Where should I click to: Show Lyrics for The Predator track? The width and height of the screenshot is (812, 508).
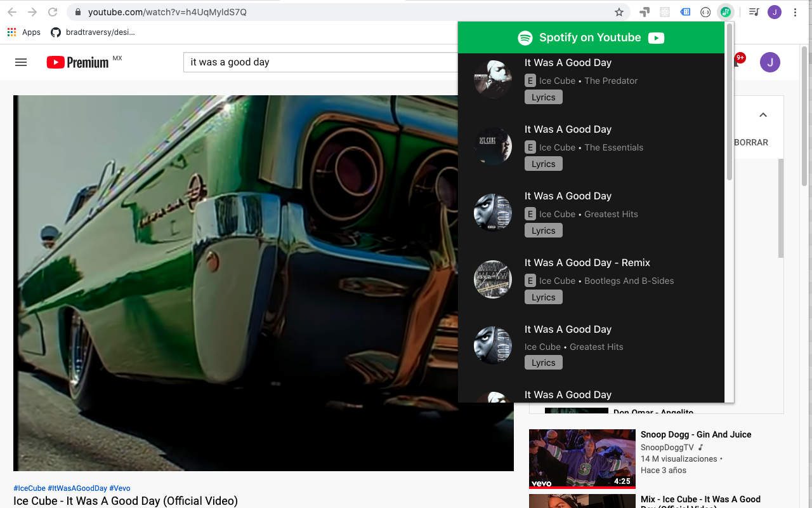click(544, 97)
